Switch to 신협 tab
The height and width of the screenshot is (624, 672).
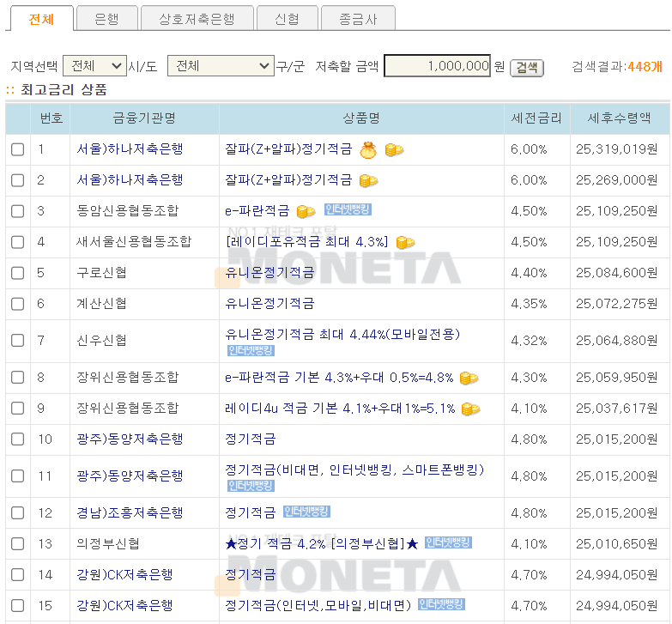tap(288, 19)
